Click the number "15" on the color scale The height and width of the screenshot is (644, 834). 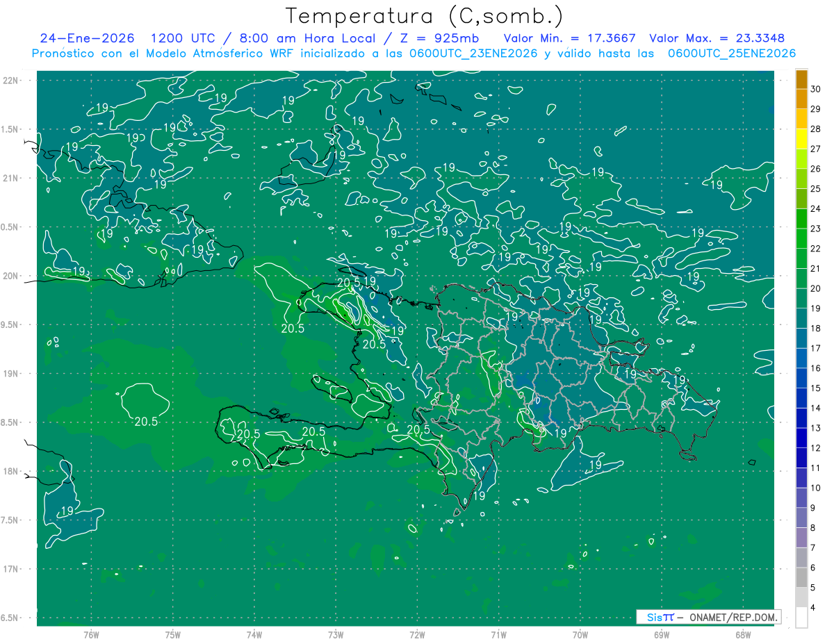815,388
